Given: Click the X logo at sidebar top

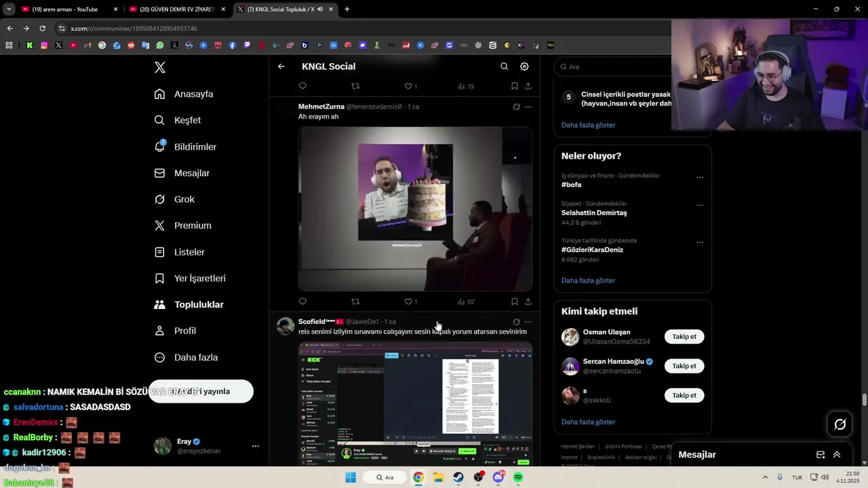Looking at the screenshot, I should point(160,67).
